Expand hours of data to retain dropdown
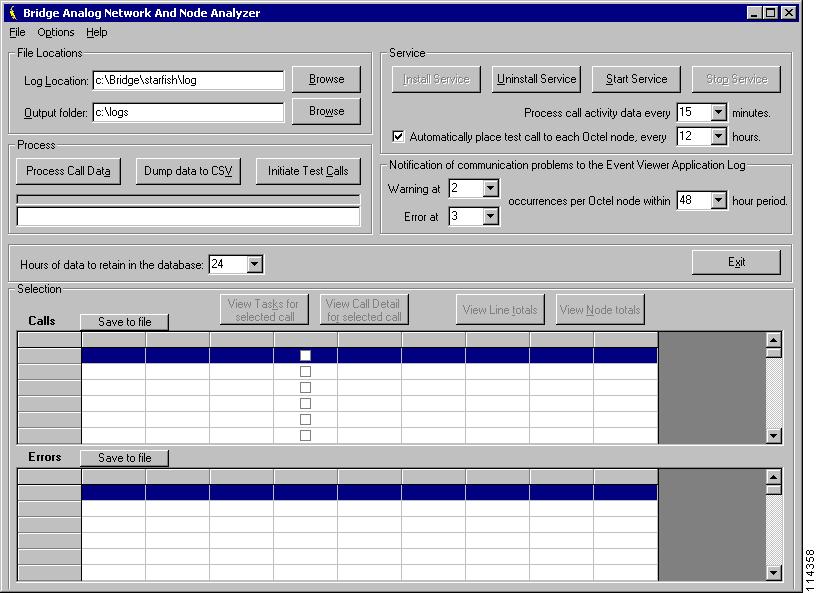This screenshot has height=593, width=817. tap(254, 264)
